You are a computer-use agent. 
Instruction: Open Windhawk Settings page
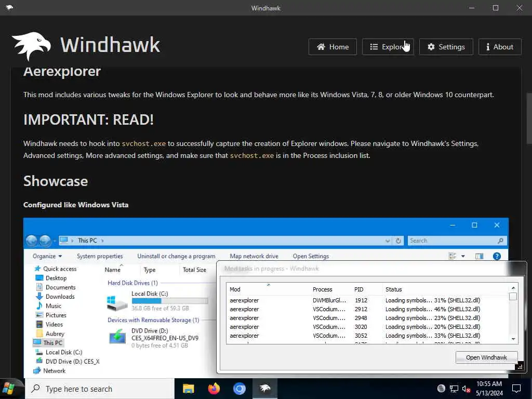coord(446,47)
